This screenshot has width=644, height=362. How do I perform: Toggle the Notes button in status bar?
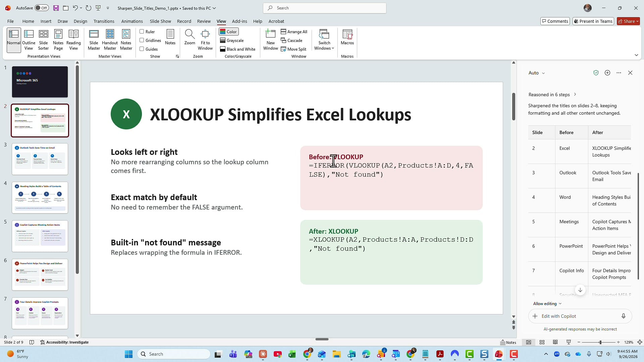pyautogui.click(x=508, y=342)
